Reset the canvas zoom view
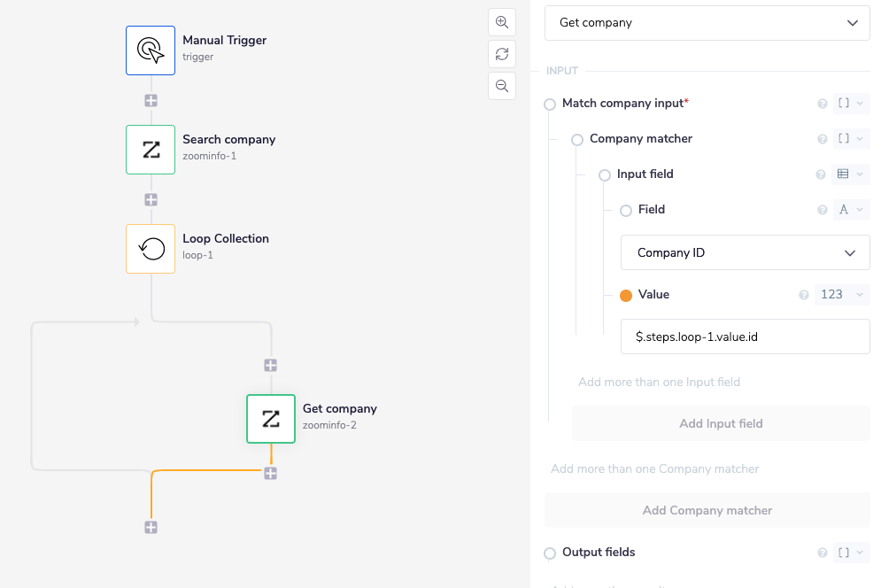 click(502, 54)
